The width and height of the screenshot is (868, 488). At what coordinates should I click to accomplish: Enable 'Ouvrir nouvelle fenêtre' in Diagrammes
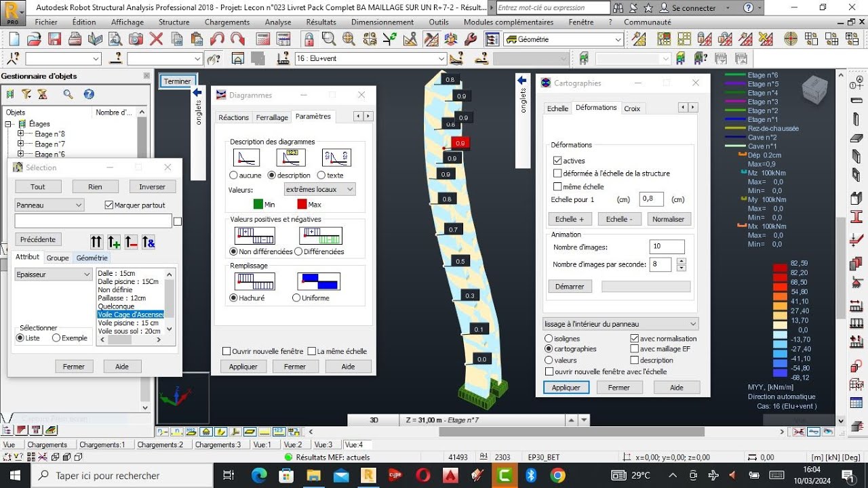pos(226,351)
